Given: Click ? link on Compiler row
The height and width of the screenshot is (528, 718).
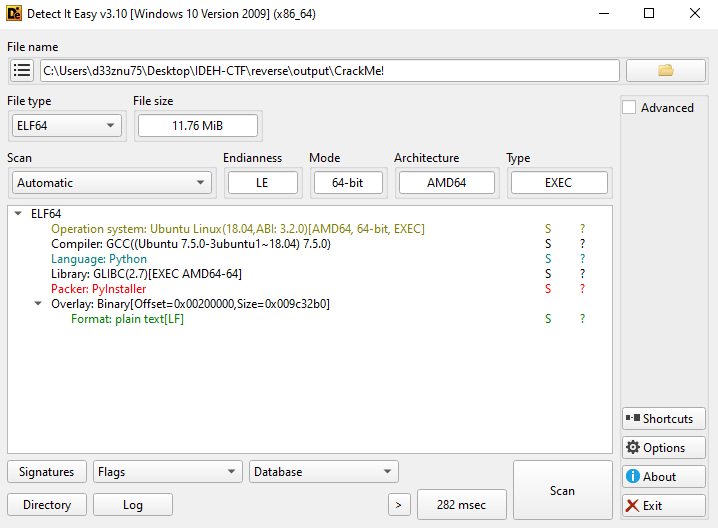Looking at the screenshot, I should point(582,244).
